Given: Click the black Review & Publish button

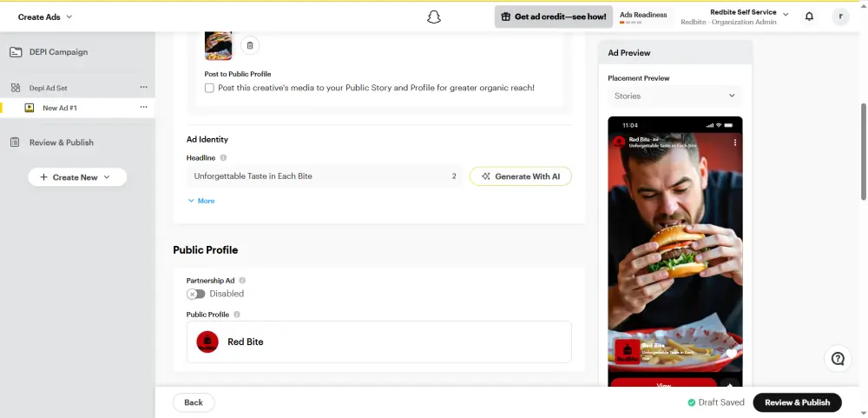Looking at the screenshot, I should 797,402.
